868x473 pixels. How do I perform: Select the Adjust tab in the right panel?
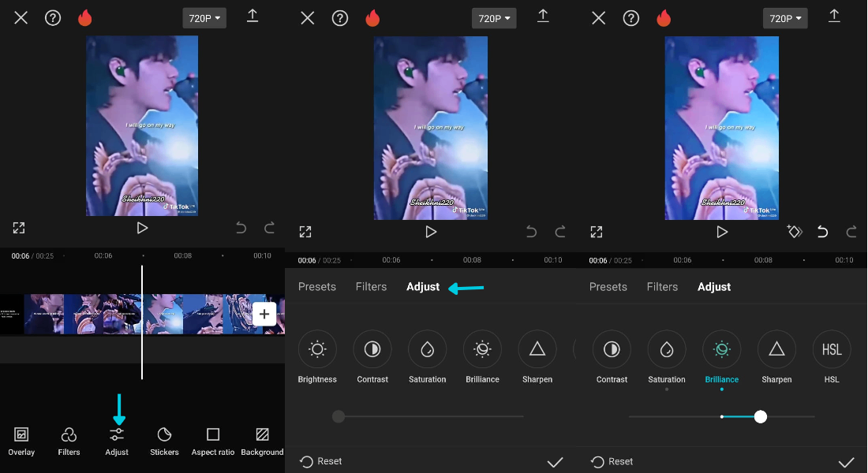click(x=714, y=287)
